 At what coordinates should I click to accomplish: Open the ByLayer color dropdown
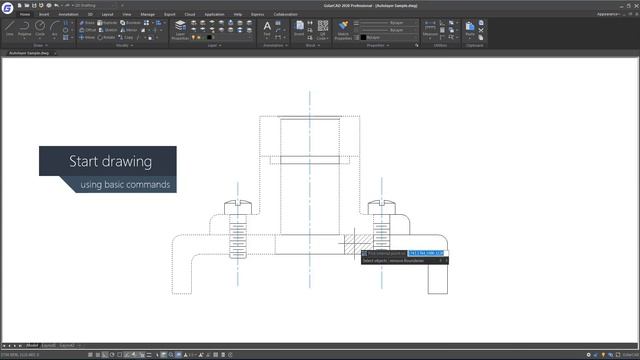(x=390, y=38)
